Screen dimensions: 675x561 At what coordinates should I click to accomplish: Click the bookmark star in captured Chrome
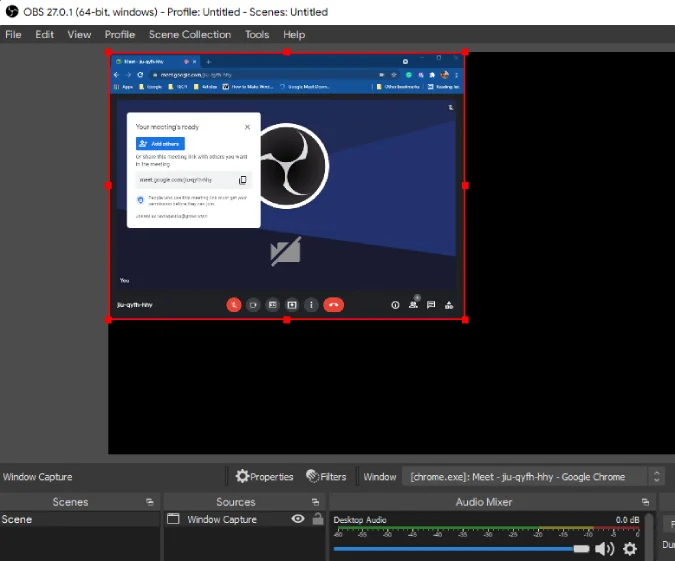coord(393,74)
